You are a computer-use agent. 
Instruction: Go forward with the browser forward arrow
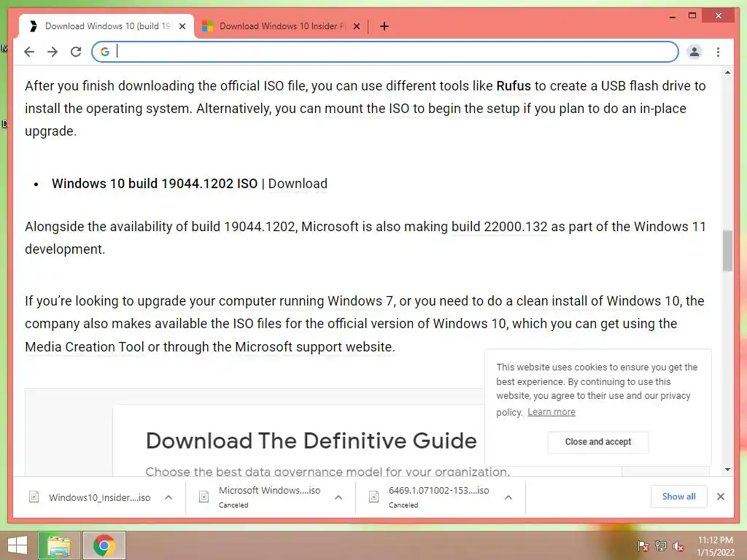click(x=53, y=52)
